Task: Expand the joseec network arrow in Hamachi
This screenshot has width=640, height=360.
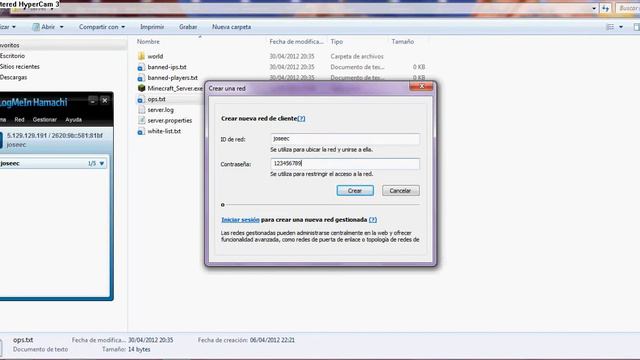Action: (102, 163)
